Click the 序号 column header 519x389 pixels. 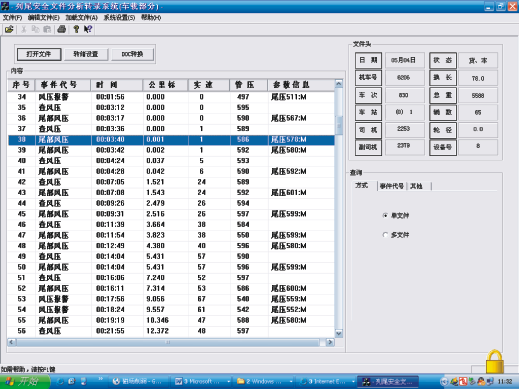(x=21, y=85)
